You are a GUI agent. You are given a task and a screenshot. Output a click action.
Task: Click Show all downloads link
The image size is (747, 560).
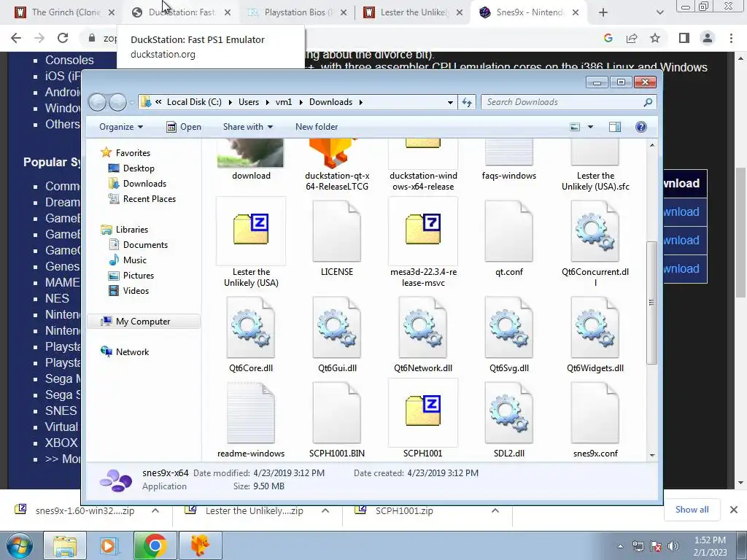(692, 510)
